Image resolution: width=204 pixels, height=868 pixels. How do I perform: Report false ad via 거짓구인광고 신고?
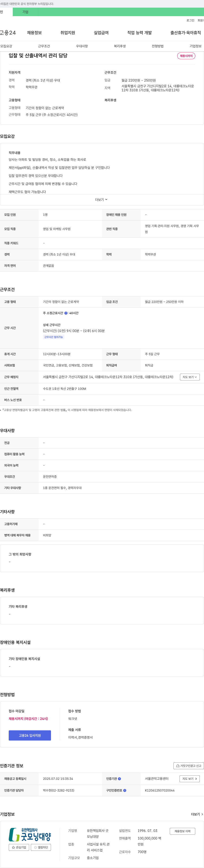tap(188, 766)
